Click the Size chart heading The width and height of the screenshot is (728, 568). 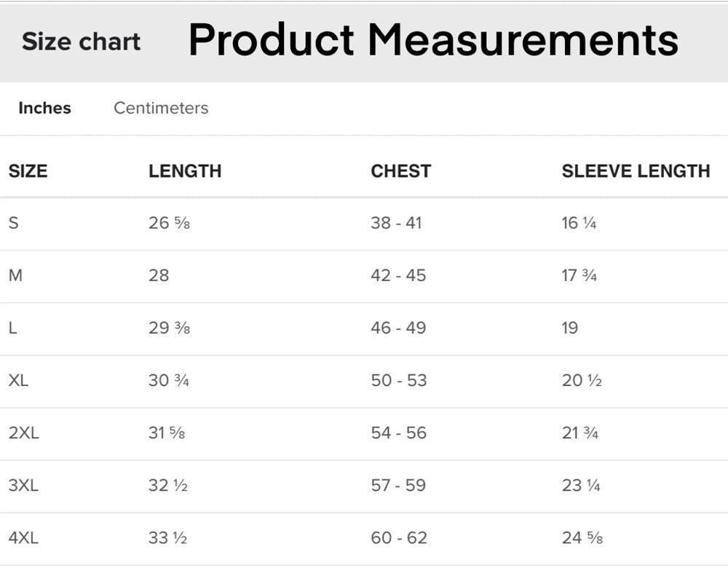click(x=81, y=42)
